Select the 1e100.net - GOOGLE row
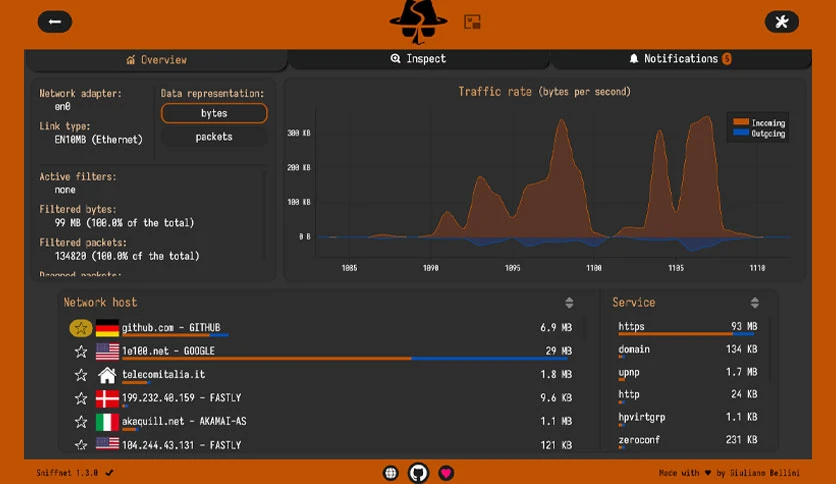Viewport: 836px width, 484px height. click(x=321, y=352)
